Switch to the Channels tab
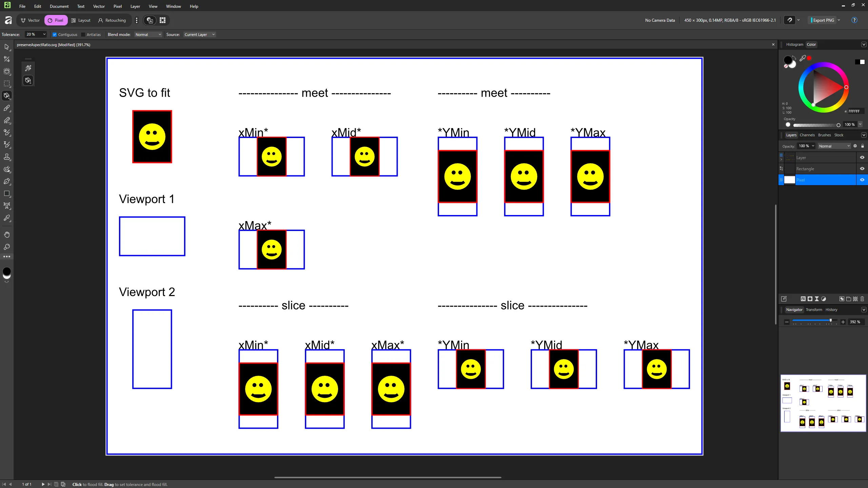 coord(807,135)
